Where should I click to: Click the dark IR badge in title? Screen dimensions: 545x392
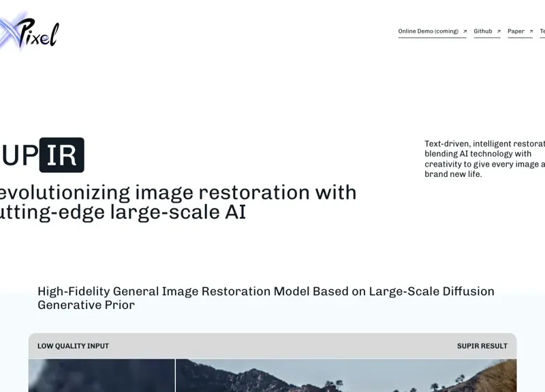tap(62, 155)
